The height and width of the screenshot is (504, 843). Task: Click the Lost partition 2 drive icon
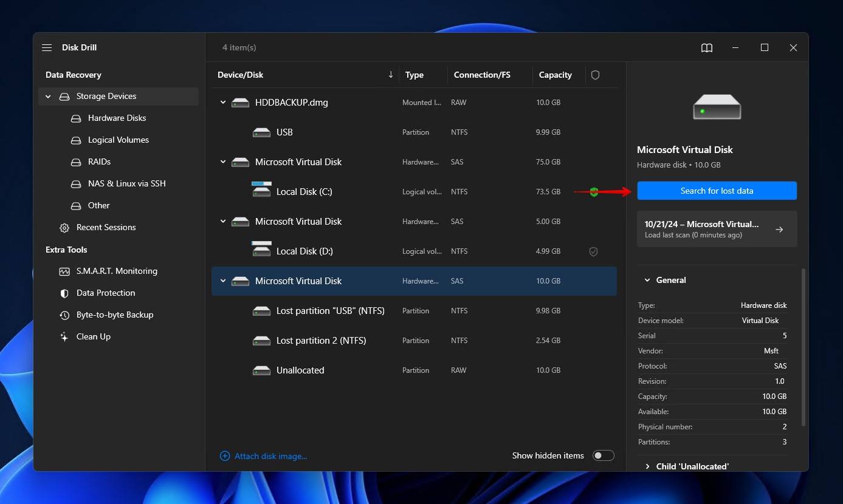point(261,341)
